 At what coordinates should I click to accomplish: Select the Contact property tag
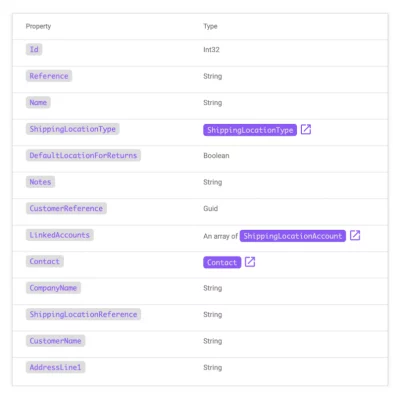(45, 261)
